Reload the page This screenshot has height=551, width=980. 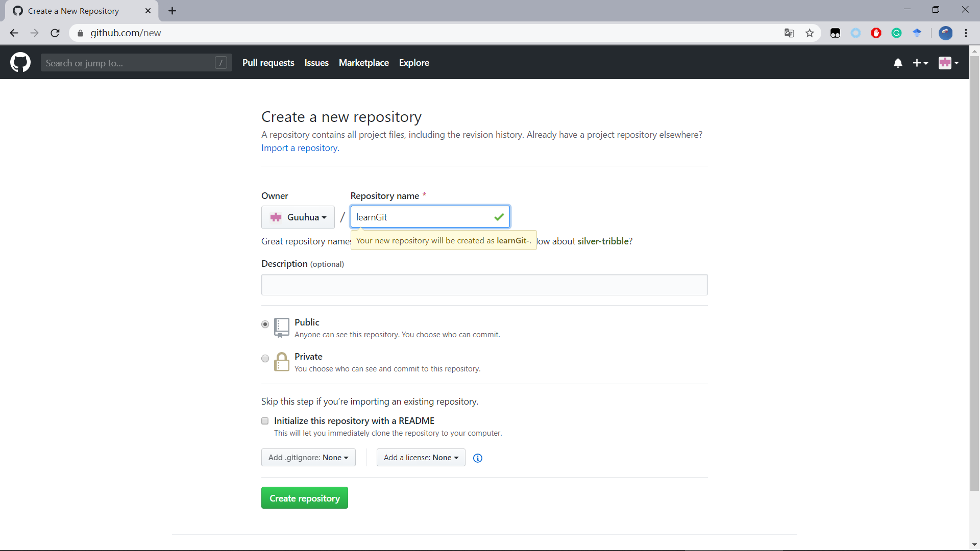(x=55, y=33)
